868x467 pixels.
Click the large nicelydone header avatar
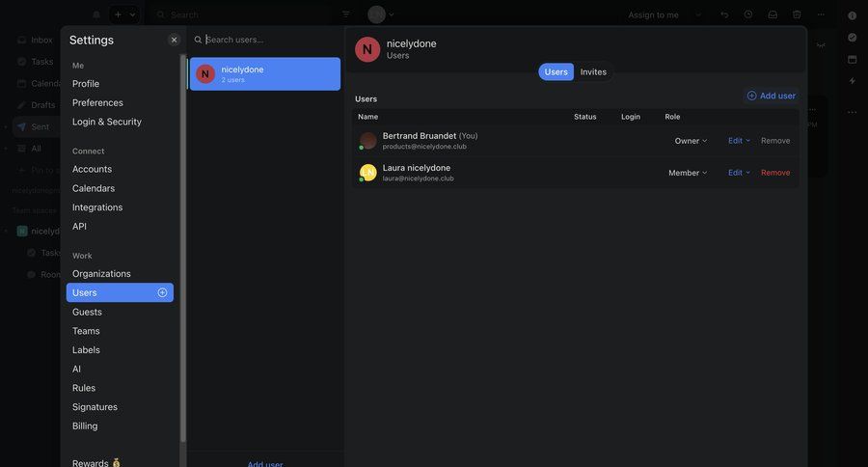[x=367, y=49]
